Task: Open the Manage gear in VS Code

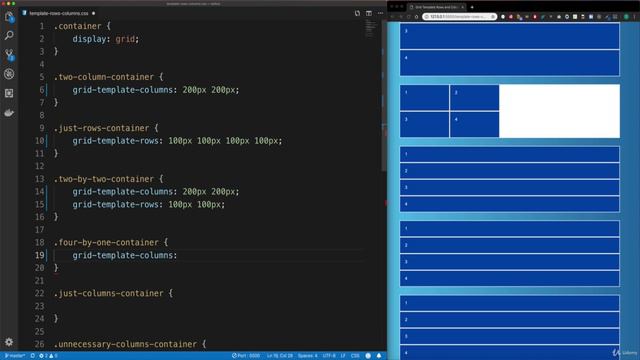Action: coord(9,342)
